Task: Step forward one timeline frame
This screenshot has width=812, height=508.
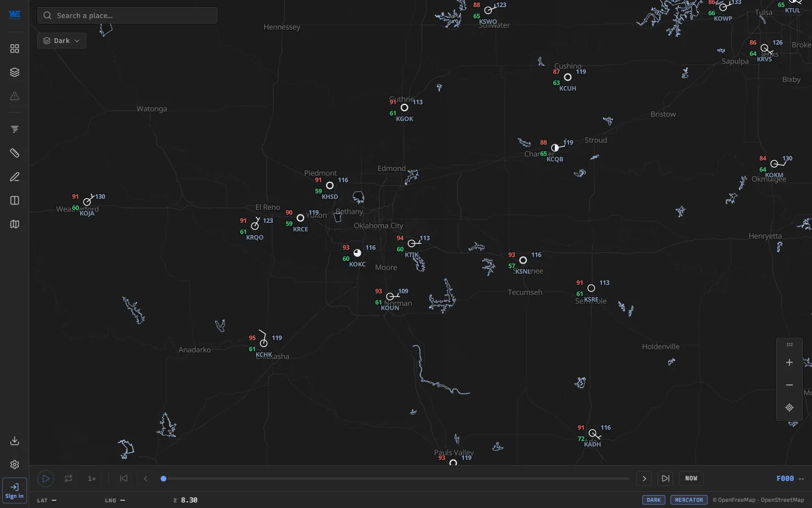Action: (x=645, y=479)
